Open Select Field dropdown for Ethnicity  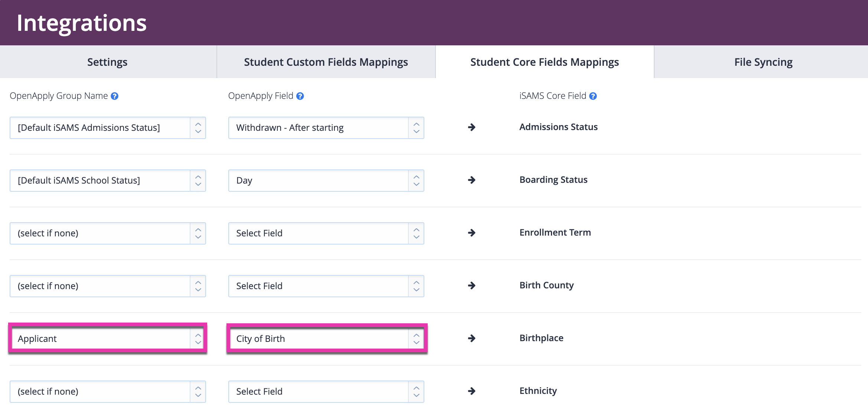(326, 392)
